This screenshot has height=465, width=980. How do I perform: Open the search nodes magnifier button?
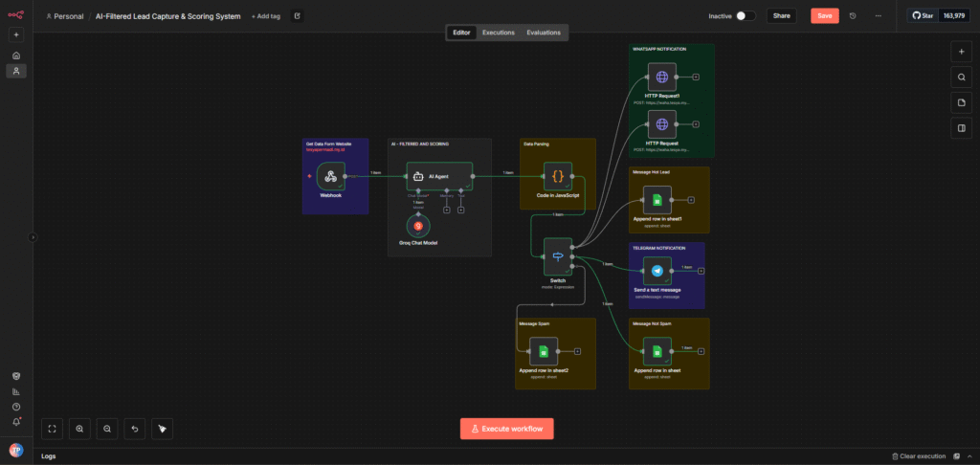click(962, 77)
